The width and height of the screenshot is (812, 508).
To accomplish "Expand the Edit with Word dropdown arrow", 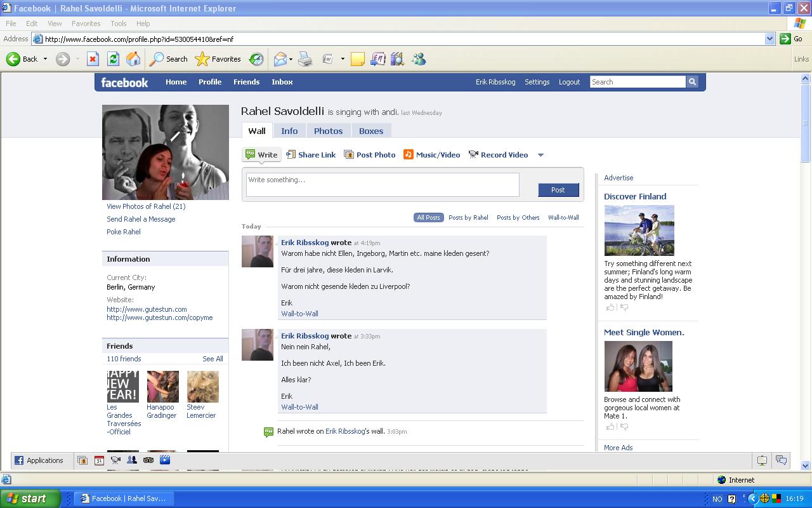I will point(343,59).
